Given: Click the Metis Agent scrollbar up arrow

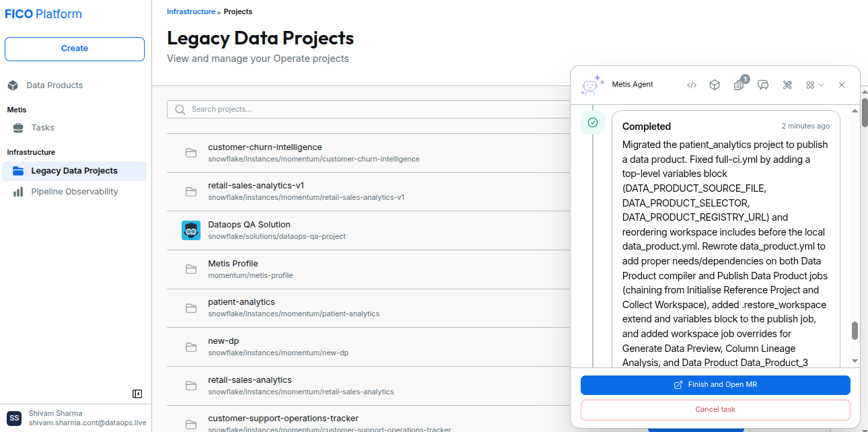Looking at the screenshot, I should coord(855,110).
